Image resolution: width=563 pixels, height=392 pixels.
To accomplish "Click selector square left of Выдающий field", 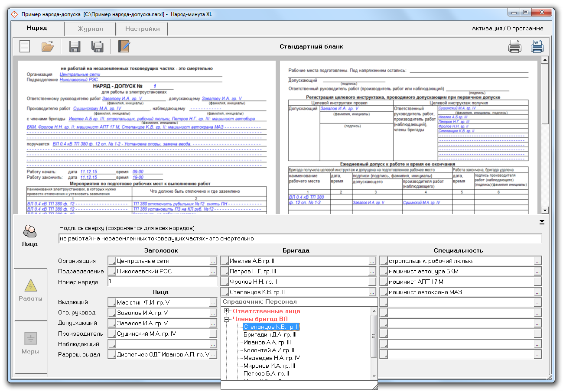I will pyautogui.click(x=112, y=302).
